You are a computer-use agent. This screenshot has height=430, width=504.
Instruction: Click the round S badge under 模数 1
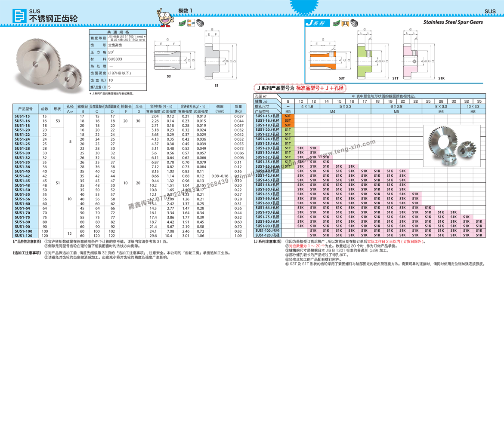(200, 24)
